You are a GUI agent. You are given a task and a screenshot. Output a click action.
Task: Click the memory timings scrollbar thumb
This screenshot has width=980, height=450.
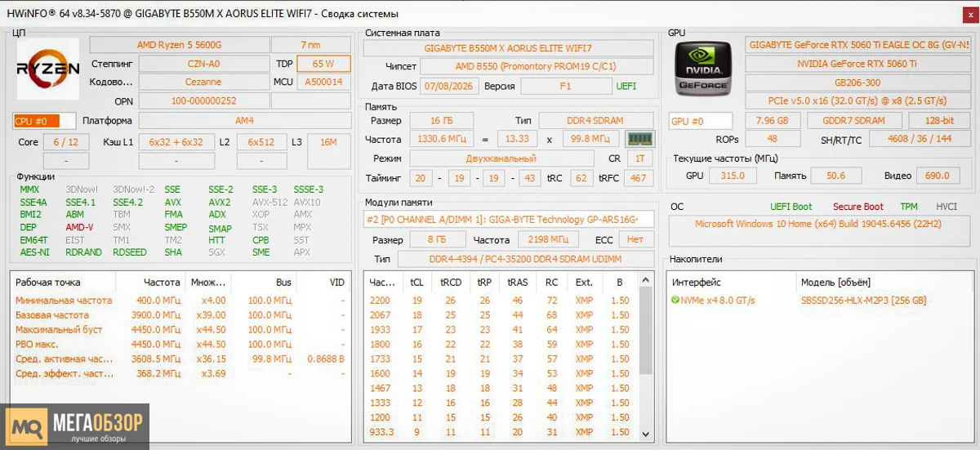(x=647, y=332)
